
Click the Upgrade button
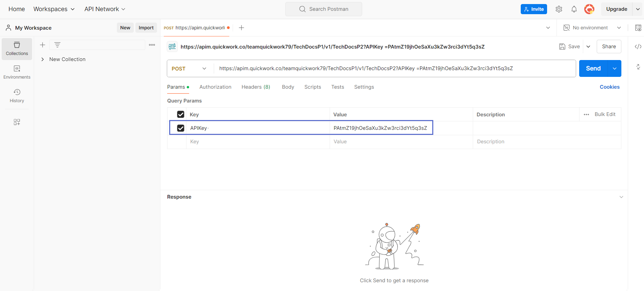(x=617, y=9)
